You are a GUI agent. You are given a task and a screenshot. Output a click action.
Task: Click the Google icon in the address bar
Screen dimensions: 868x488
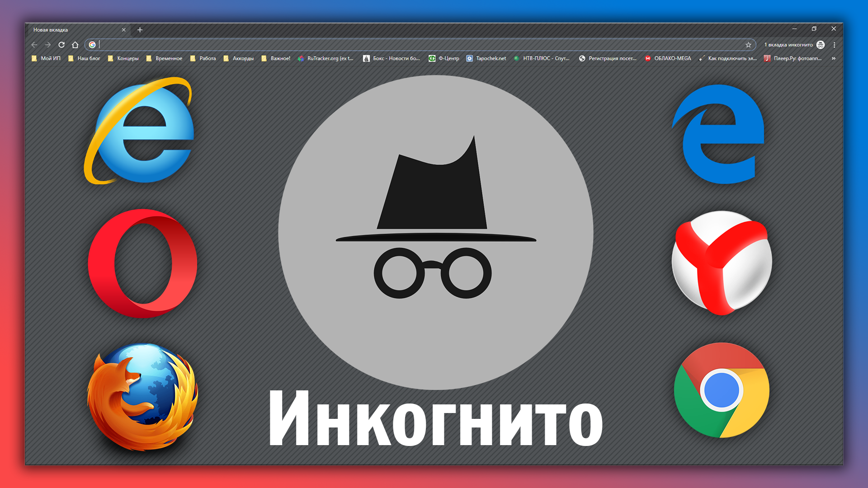pyautogui.click(x=92, y=45)
